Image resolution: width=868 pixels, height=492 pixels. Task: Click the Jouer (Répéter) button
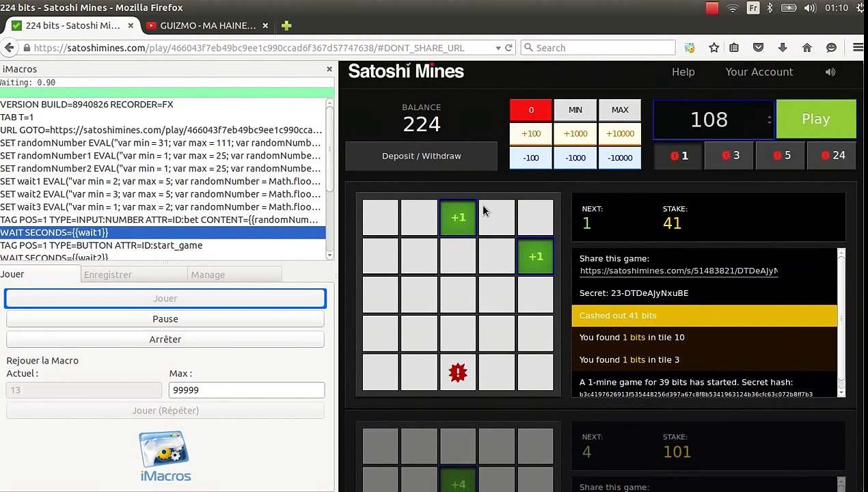click(165, 411)
